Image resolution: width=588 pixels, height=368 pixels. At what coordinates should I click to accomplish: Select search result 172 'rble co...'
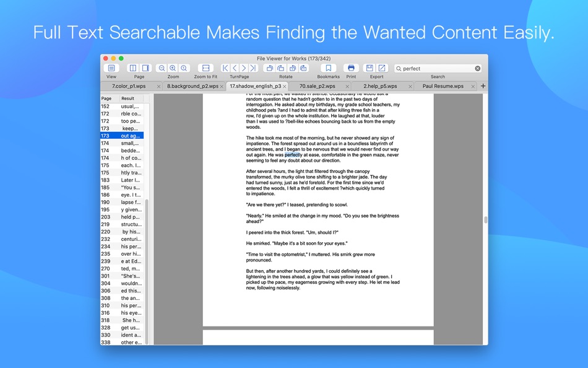point(122,114)
